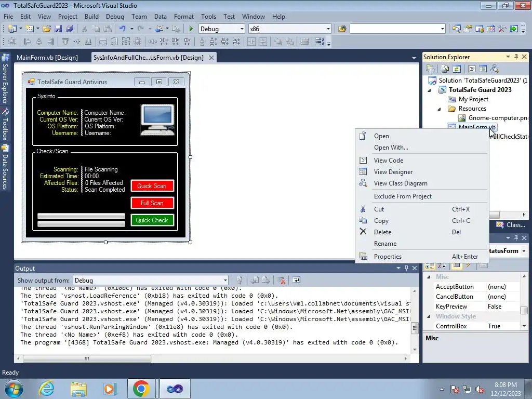Viewport: 532px width, 399px height.
Task: Click the Undo arrow icon
Action: pyautogui.click(x=123, y=29)
